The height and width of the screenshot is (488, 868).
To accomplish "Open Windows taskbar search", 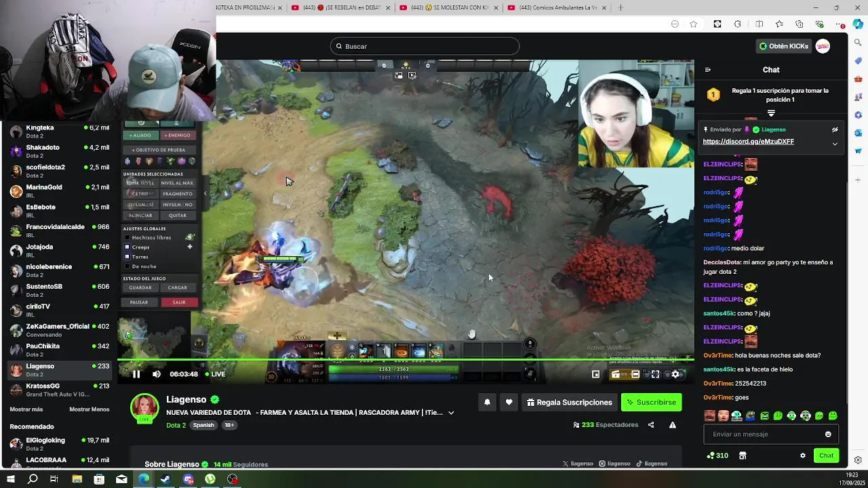I will point(33,479).
